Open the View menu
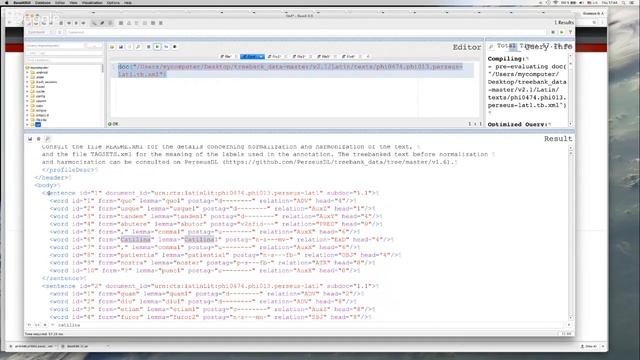The image size is (640, 360). (x=73, y=2)
